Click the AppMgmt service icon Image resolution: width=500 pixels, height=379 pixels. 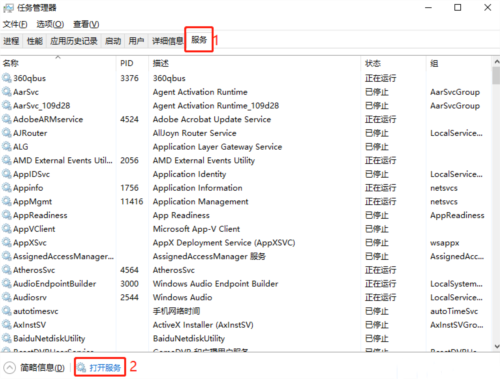pos(6,201)
